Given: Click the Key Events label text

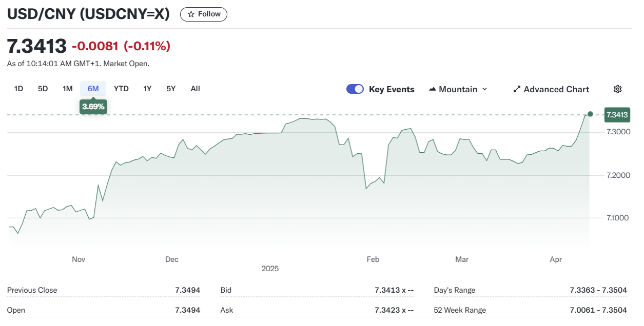Looking at the screenshot, I should (392, 89).
